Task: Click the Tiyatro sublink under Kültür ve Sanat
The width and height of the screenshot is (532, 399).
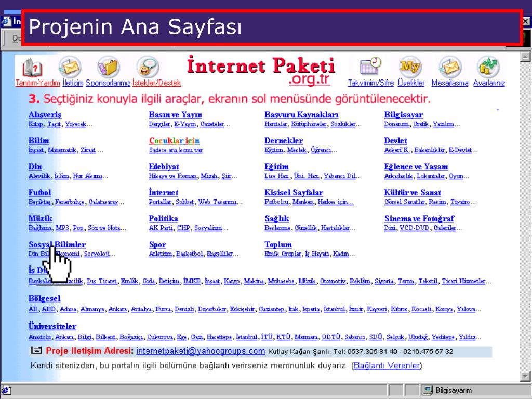Action: click(460, 202)
